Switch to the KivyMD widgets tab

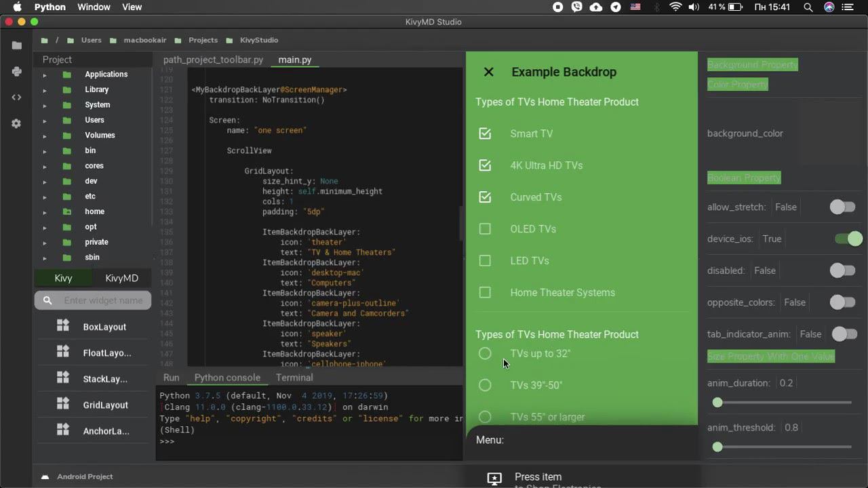click(x=121, y=279)
